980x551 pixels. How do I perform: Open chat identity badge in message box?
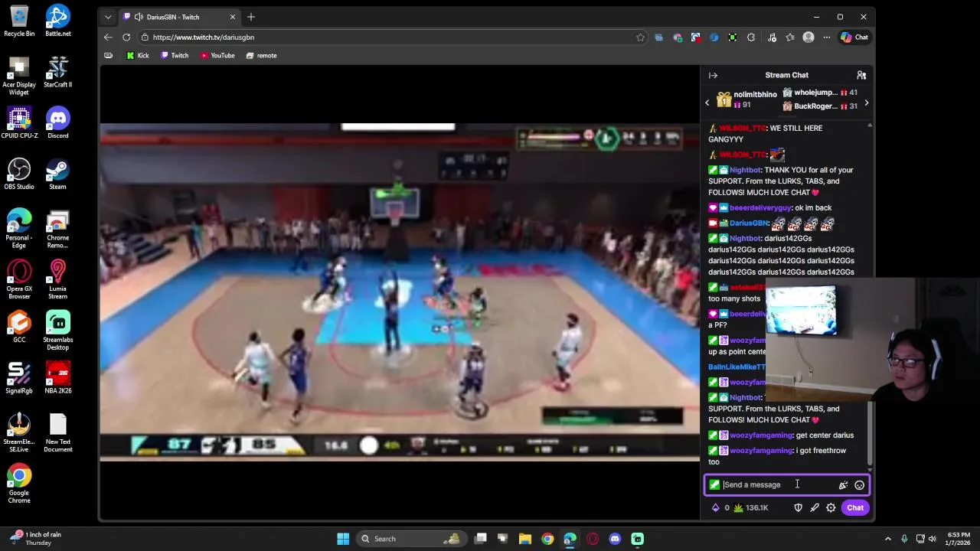coord(714,484)
